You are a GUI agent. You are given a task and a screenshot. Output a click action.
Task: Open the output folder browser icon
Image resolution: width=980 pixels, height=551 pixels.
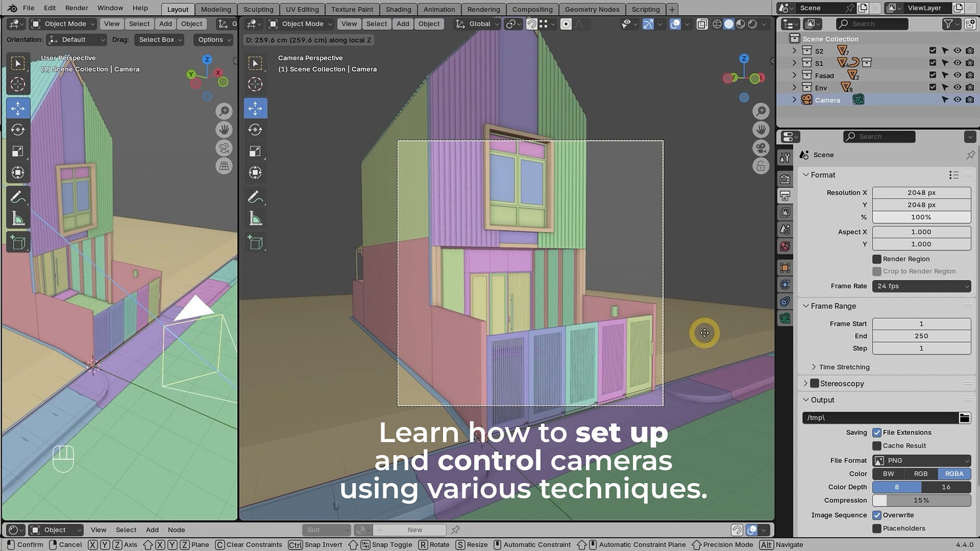(x=964, y=418)
